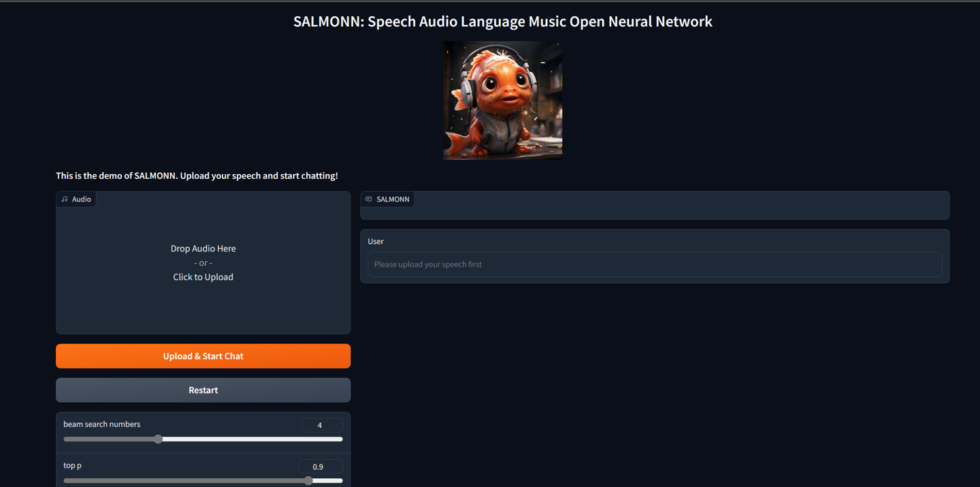Click the music note icon beside Audio
This screenshot has width=980, height=487.
(x=65, y=199)
